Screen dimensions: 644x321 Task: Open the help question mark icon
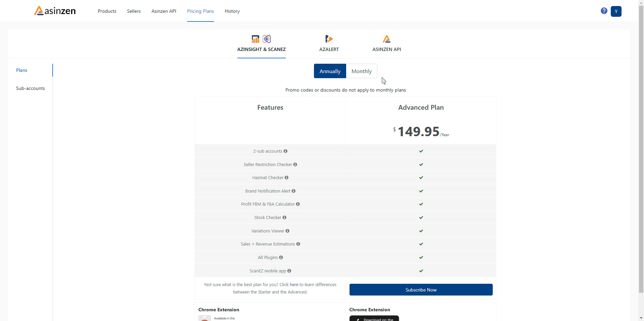click(x=604, y=11)
